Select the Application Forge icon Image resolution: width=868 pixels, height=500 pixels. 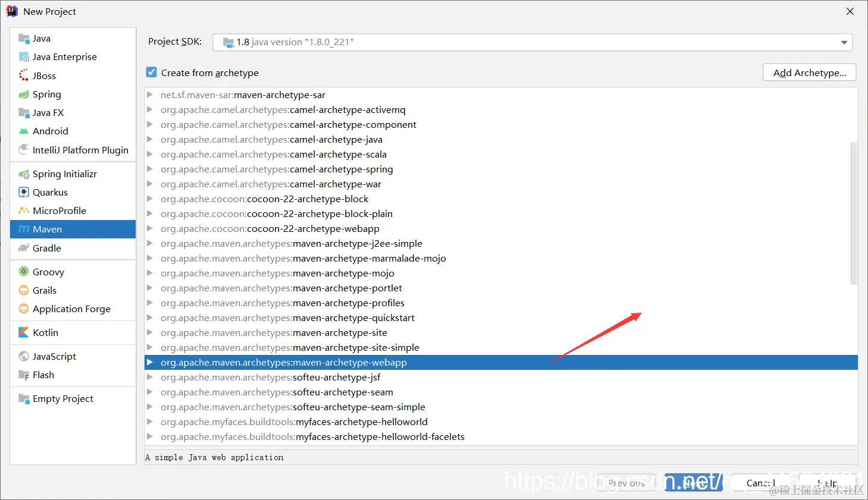(24, 309)
